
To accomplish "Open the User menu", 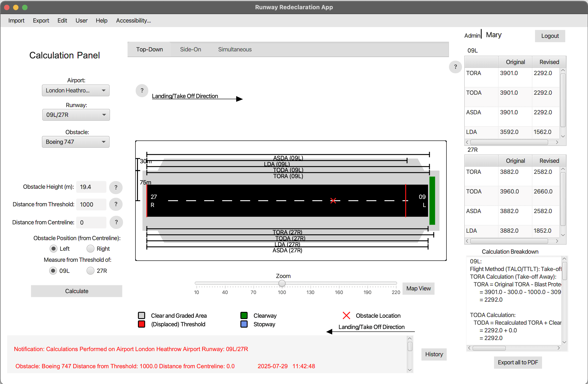I will [x=82, y=21].
